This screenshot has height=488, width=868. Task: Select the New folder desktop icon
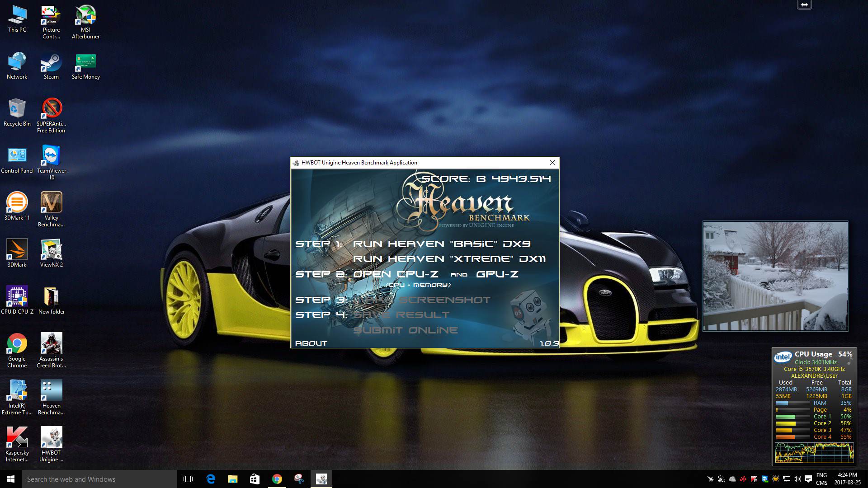click(x=52, y=301)
